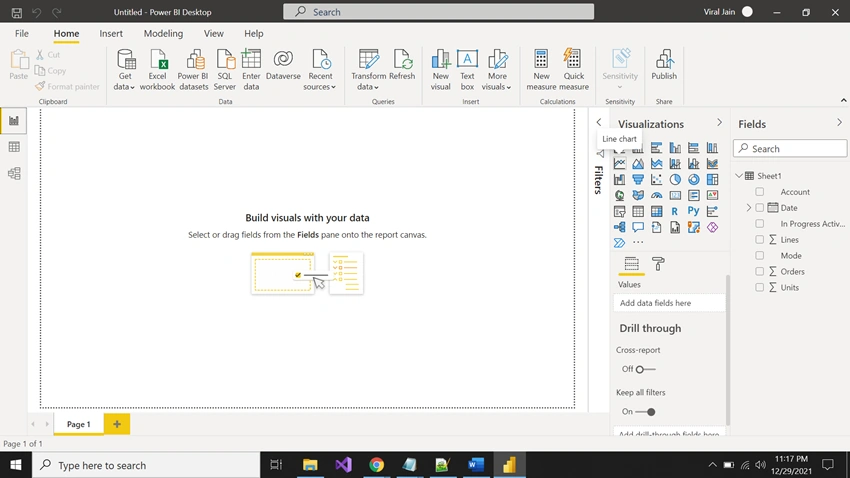Open the File menu
Viewport: 850px width, 478px height.
click(22, 34)
